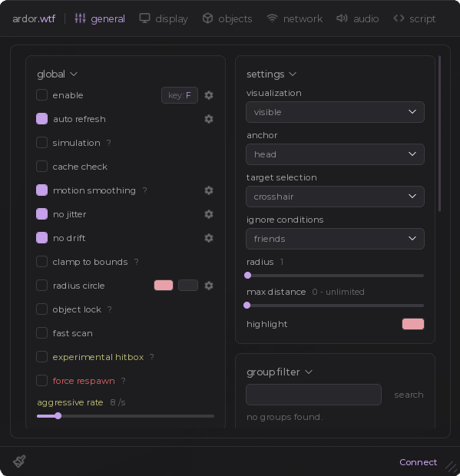This screenshot has height=476, width=460.
Task: Click the max distance slider handle
Action: pyautogui.click(x=247, y=305)
